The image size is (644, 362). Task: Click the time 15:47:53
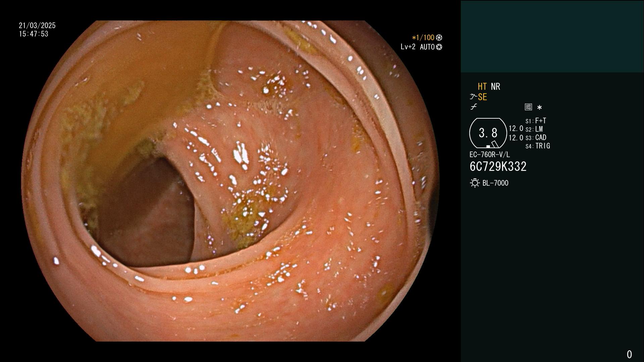point(34,34)
